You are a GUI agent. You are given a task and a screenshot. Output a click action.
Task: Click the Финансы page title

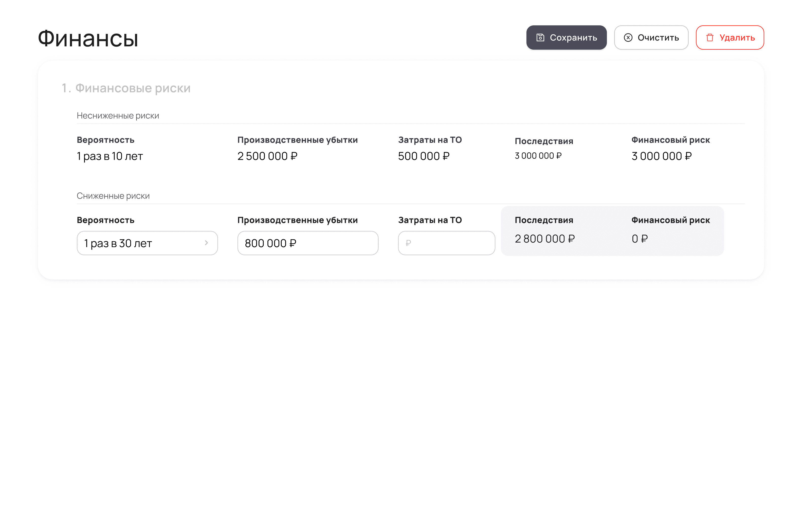coord(88,38)
